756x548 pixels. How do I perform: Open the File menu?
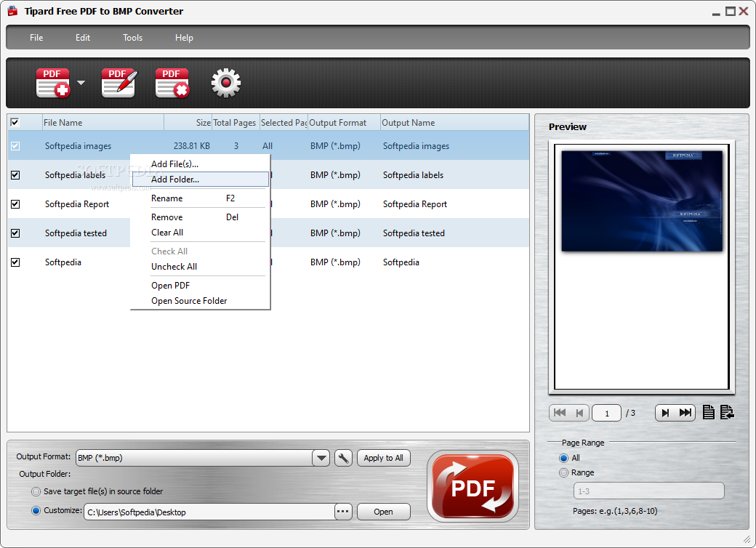pos(36,38)
